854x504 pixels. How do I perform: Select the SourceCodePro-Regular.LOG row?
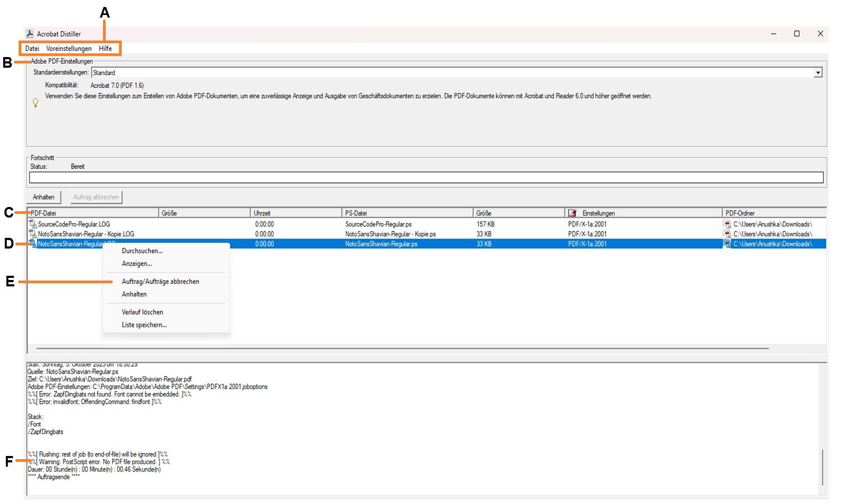click(427, 225)
